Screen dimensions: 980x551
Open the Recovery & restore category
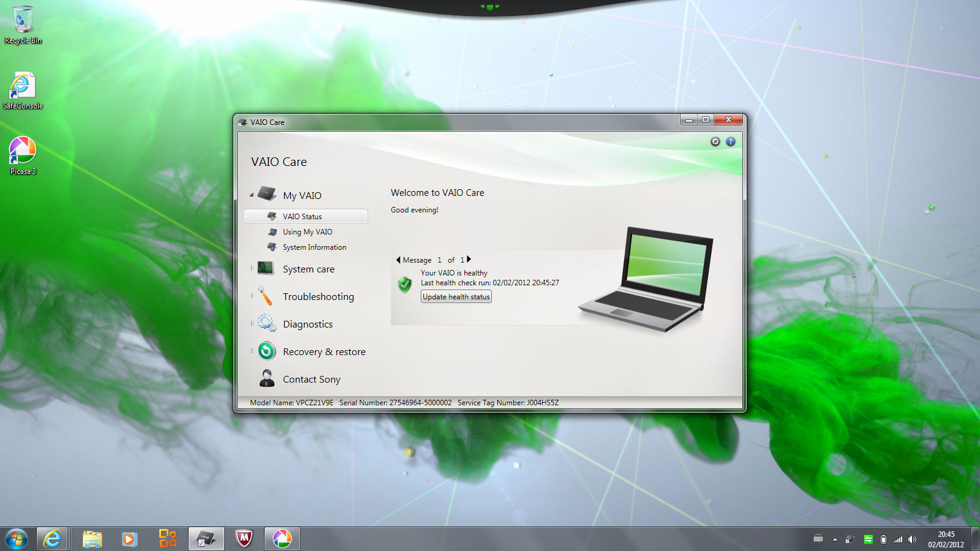[324, 352]
